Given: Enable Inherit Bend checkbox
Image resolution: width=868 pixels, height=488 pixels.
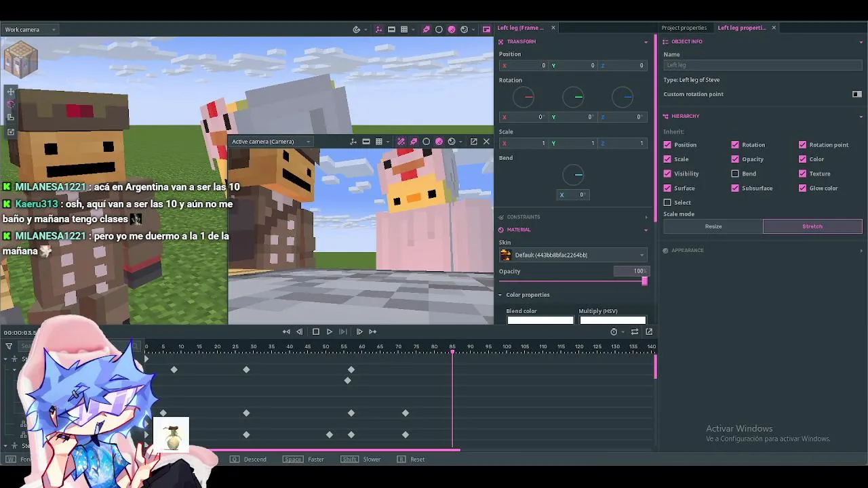Looking at the screenshot, I should tap(735, 174).
